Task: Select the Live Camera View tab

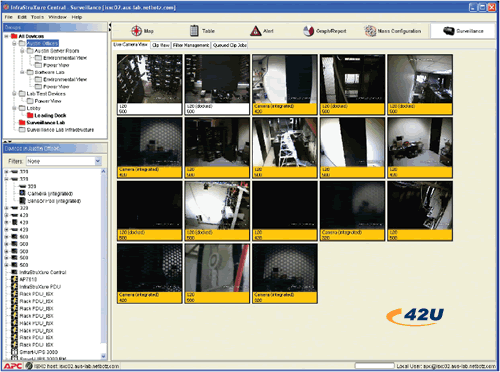Action: click(130, 44)
